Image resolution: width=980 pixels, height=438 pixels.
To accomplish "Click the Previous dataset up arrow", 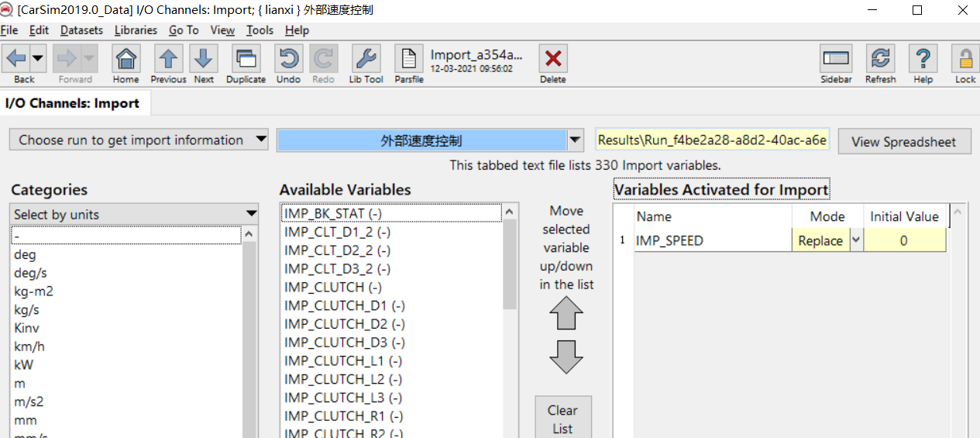I will pos(168,58).
